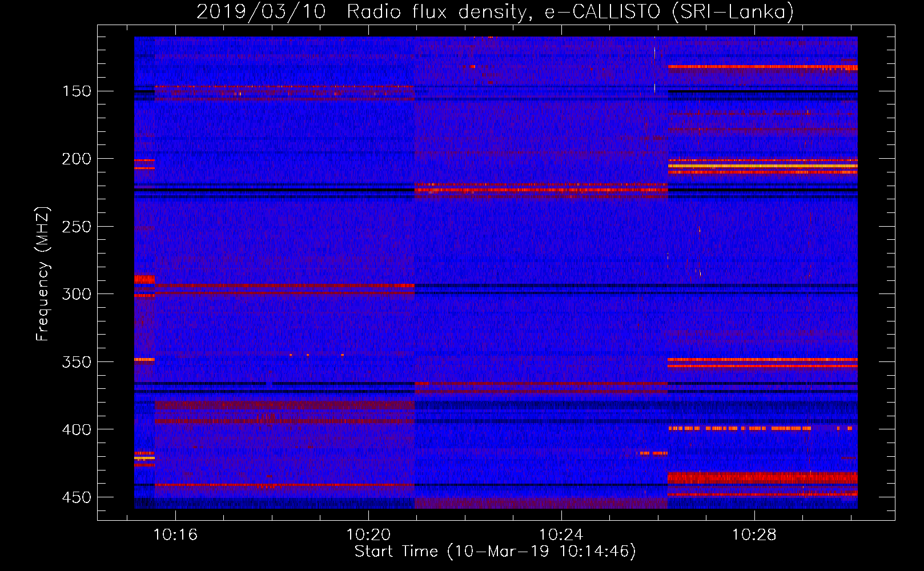Click the 350 frequency tick label
The image size is (924, 571).
[x=77, y=362]
